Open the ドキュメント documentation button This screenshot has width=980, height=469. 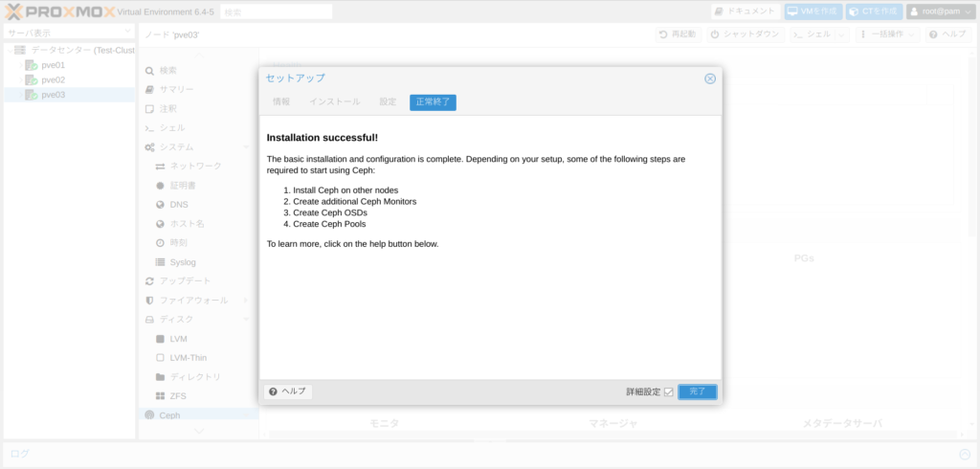click(x=746, y=11)
